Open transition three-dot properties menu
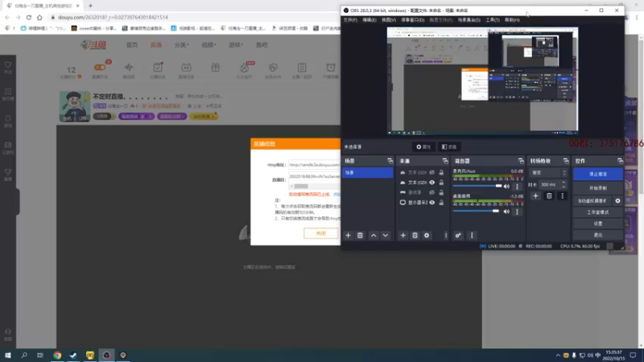The image size is (644, 362). (x=562, y=195)
